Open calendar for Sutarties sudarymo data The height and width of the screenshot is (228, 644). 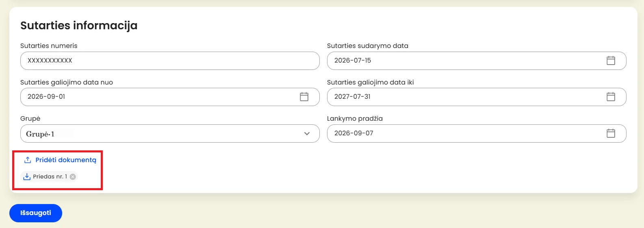(x=611, y=61)
